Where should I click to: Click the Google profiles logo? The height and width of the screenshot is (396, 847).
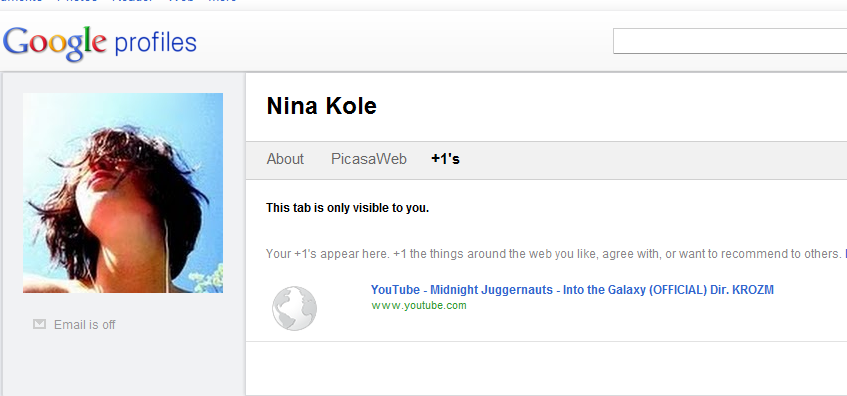pyautogui.click(x=99, y=43)
